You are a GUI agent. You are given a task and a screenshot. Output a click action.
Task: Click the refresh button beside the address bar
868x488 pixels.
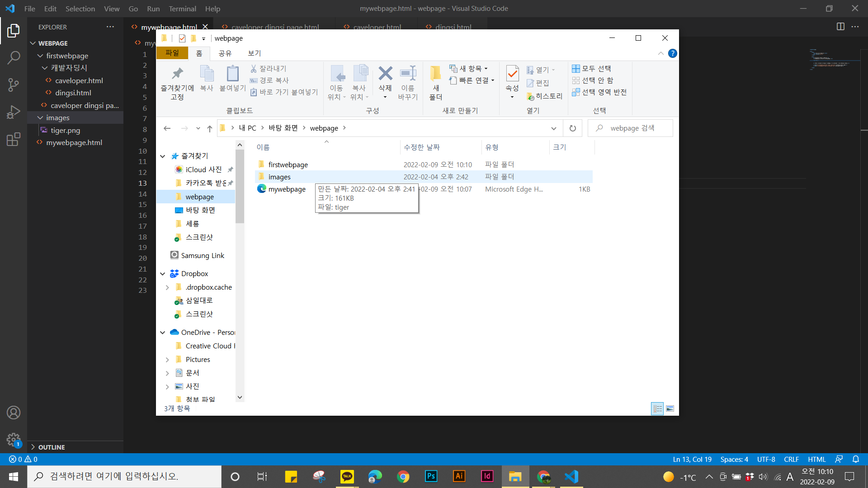pyautogui.click(x=572, y=128)
